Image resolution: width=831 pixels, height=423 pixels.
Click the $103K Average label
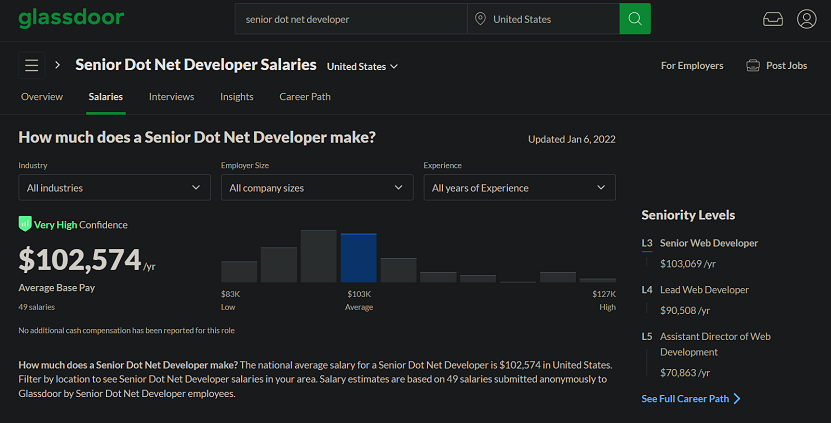(359, 300)
